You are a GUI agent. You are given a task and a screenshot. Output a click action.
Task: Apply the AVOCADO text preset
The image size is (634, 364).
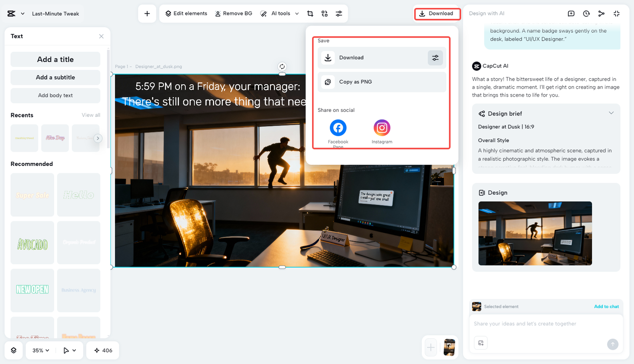(x=32, y=243)
